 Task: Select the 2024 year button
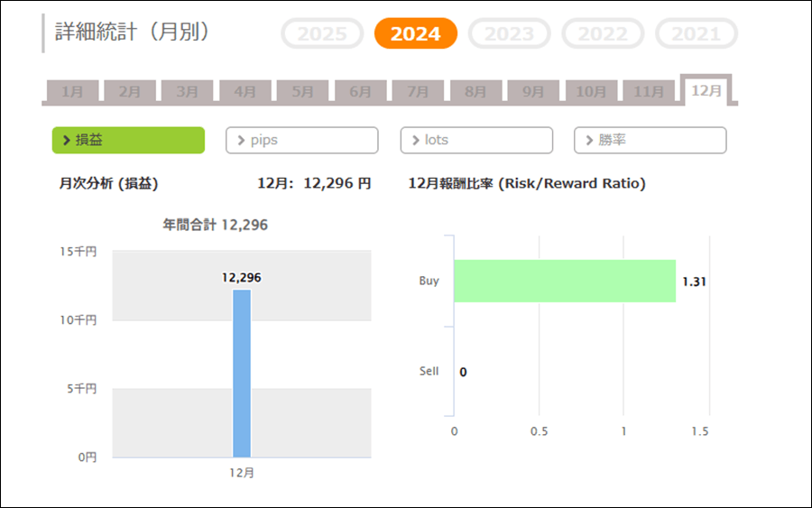[x=415, y=34]
